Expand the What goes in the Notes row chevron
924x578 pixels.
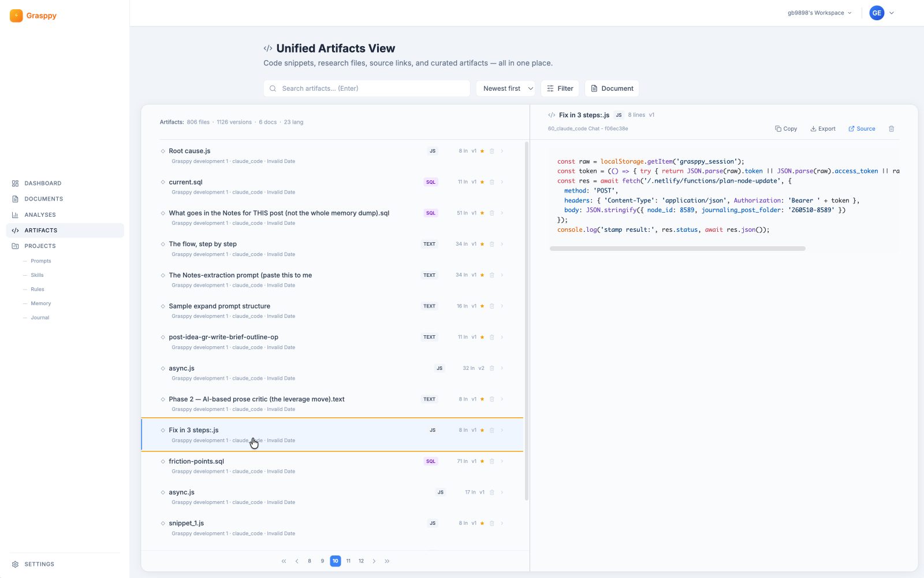[x=502, y=213]
